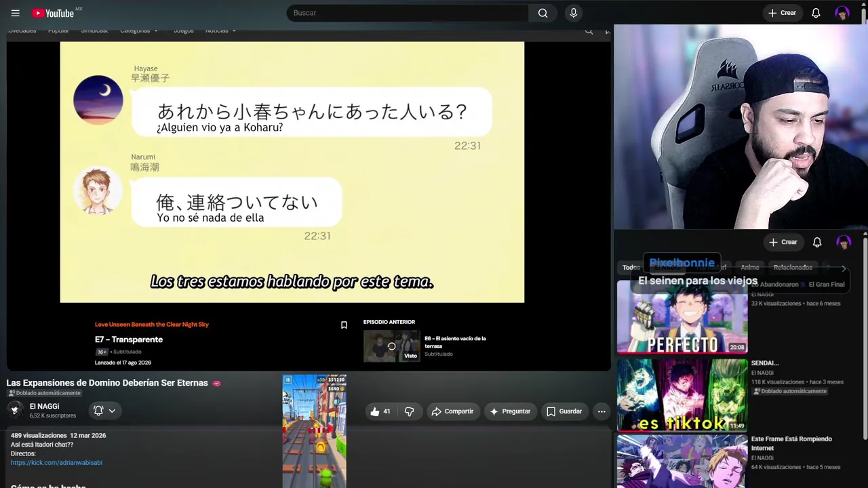Click the 'E7 – Transparente' episode title
The image size is (868, 488).
[129, 340]
